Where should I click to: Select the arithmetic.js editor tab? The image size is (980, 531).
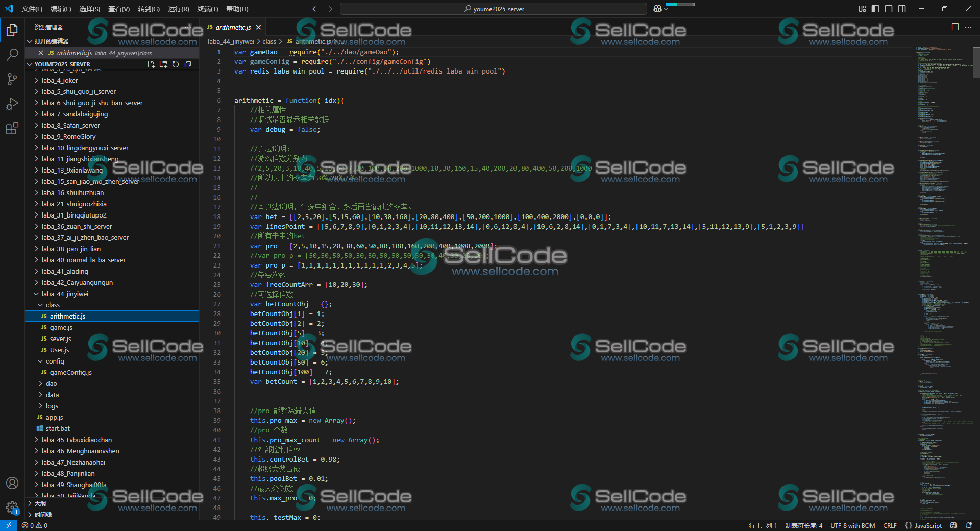[233, 27]
